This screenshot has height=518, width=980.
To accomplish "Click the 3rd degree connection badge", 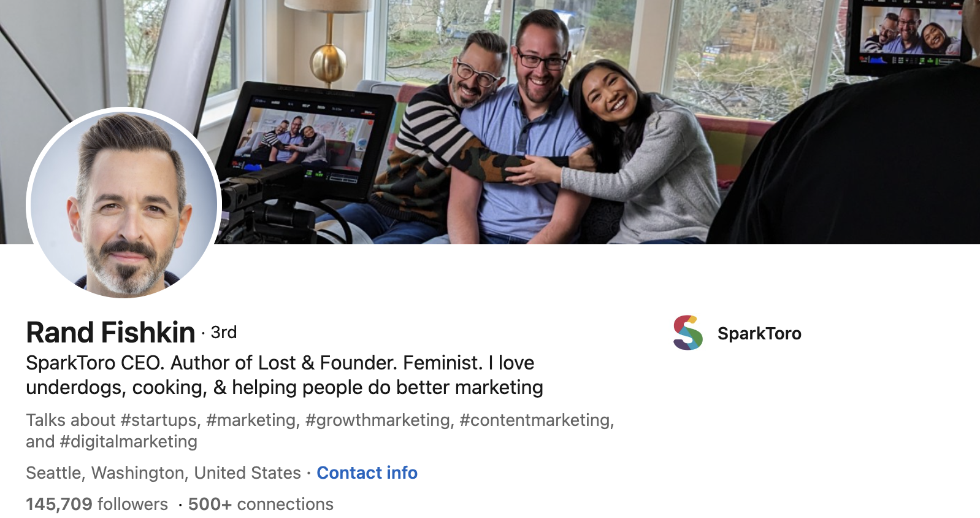I will [223, 332].
